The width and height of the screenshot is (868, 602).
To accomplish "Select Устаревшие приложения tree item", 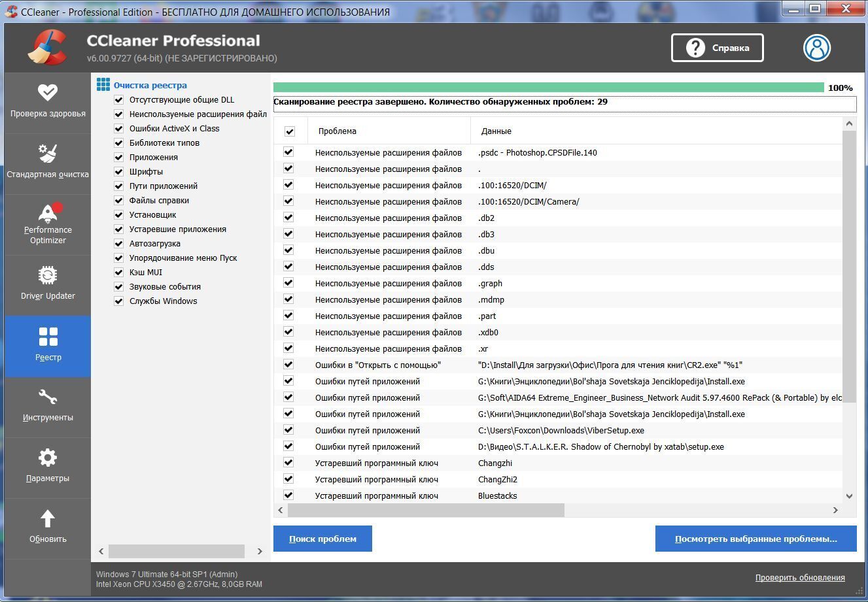I will pos(178,229).
